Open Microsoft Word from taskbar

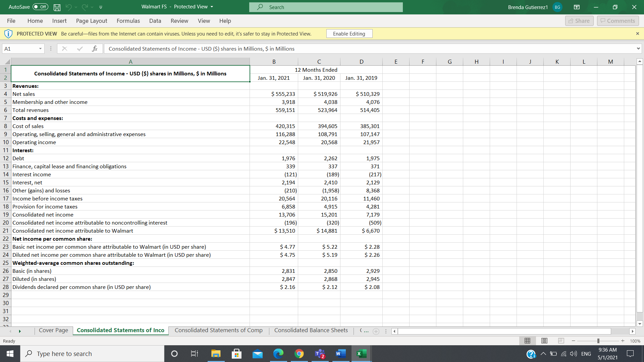tap(340, 354)
